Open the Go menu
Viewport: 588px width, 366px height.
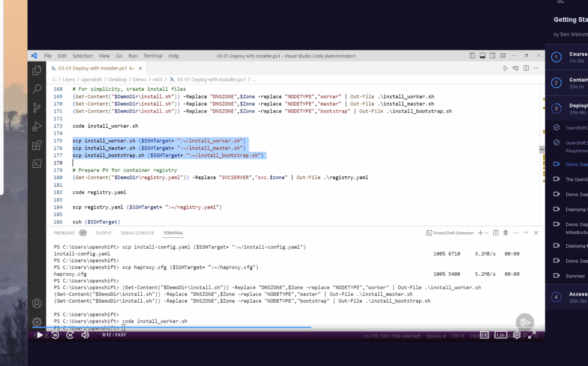click(119, 56)
